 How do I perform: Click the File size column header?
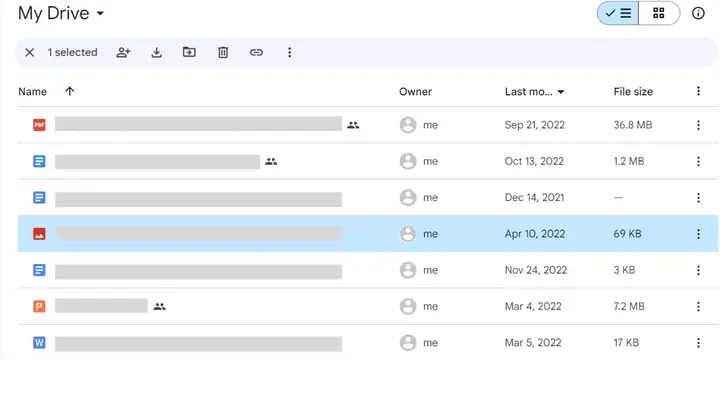pyautogui.click(x=633, y=91)
